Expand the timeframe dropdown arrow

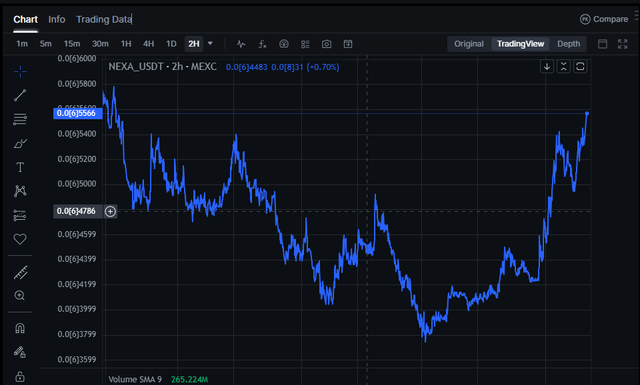coord(210,43)
